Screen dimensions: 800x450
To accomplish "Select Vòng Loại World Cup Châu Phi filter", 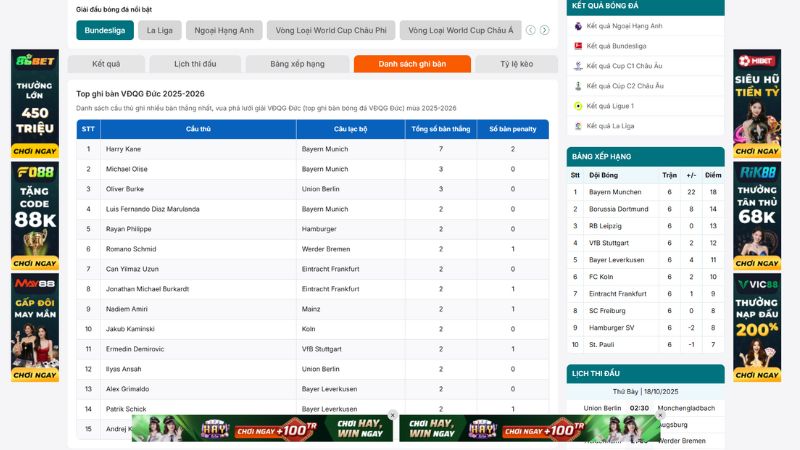I will click(x=330, y=30).
